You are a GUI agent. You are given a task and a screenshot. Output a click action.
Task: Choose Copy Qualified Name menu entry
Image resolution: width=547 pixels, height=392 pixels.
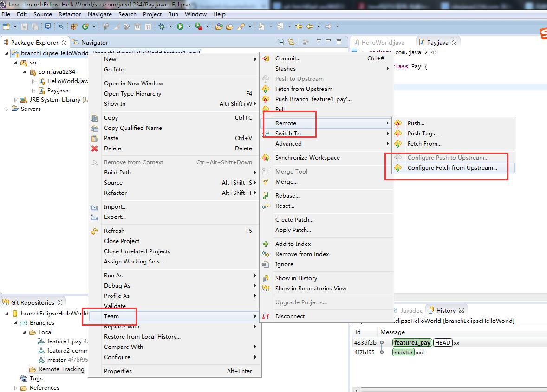coord(174,128)
